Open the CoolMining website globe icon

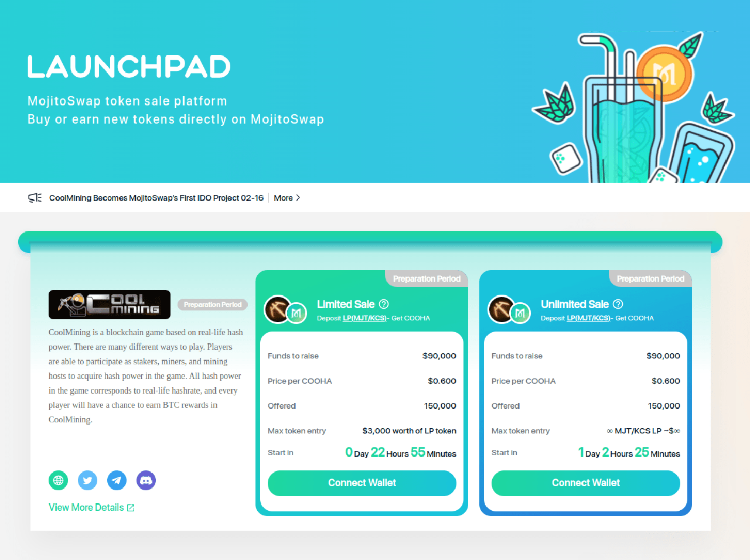tap(58, 480)
